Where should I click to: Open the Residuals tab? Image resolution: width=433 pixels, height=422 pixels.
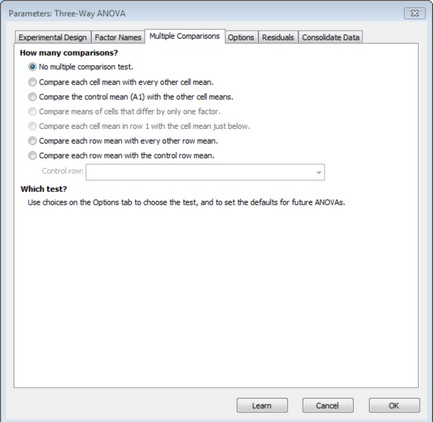(x=278, y=37)
